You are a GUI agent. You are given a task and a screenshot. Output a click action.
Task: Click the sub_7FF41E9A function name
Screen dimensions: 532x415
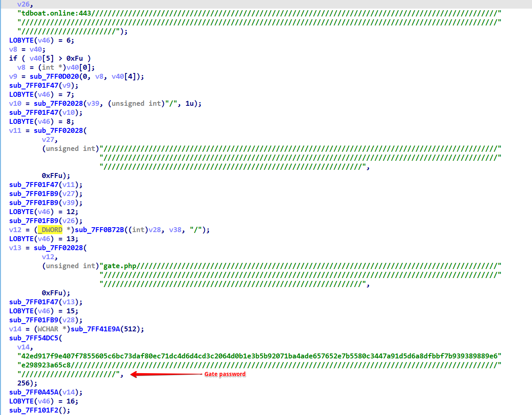(95, 329)
